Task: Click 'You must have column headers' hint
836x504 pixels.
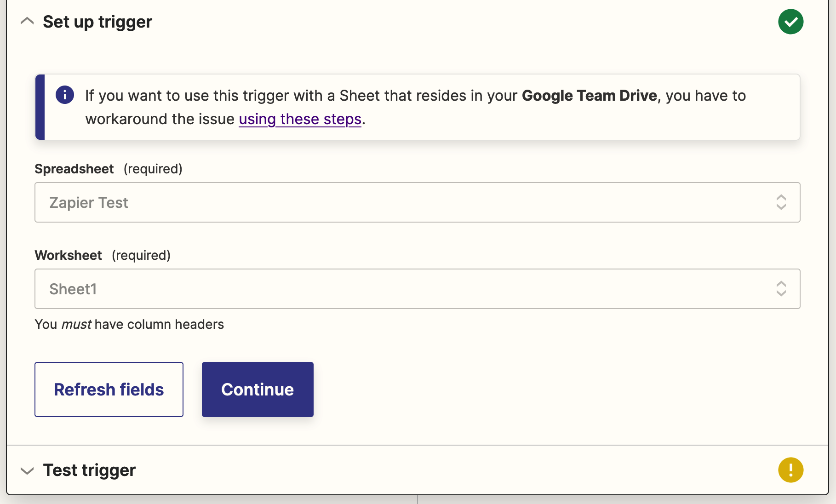Action: pyautogui.click(x=129, y=324)
